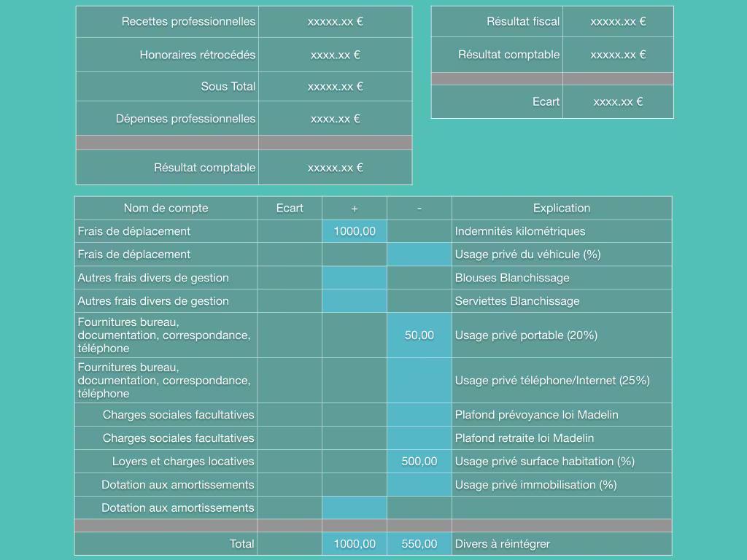Screen dimensions: 747x560
Task: Click the Explication column header
Action: point(562,208)
